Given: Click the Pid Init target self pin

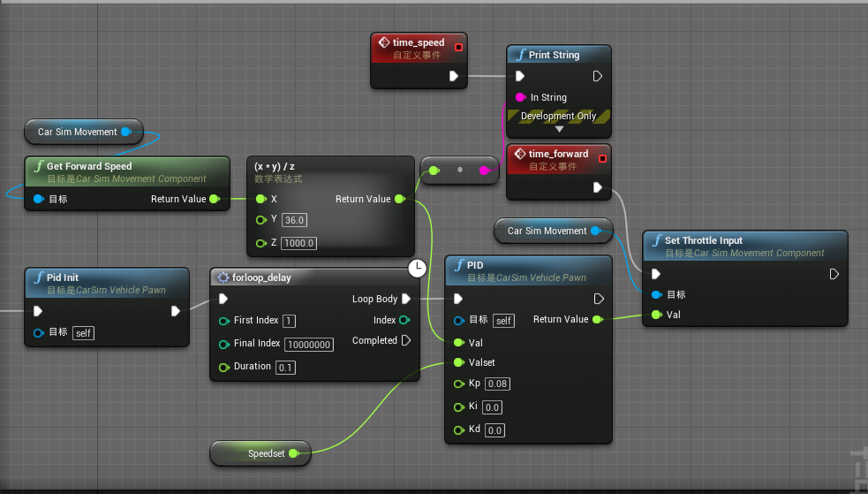Looking at the screenshot, I should (x=38, y=333).
